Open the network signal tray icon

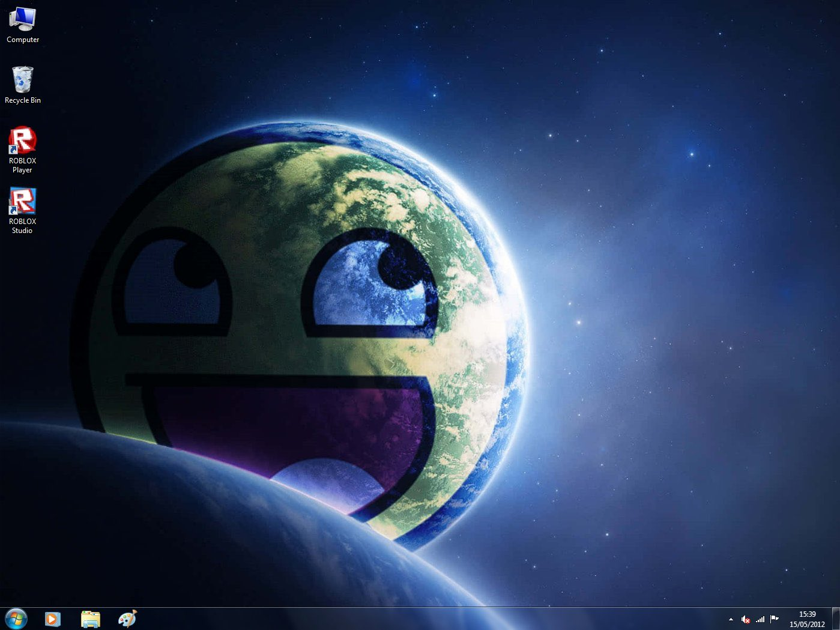(x=760, y=619)
